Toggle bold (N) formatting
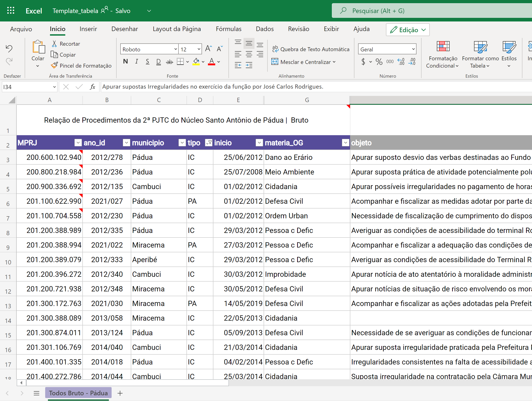 pyautogui.click(x=125, y=62)
